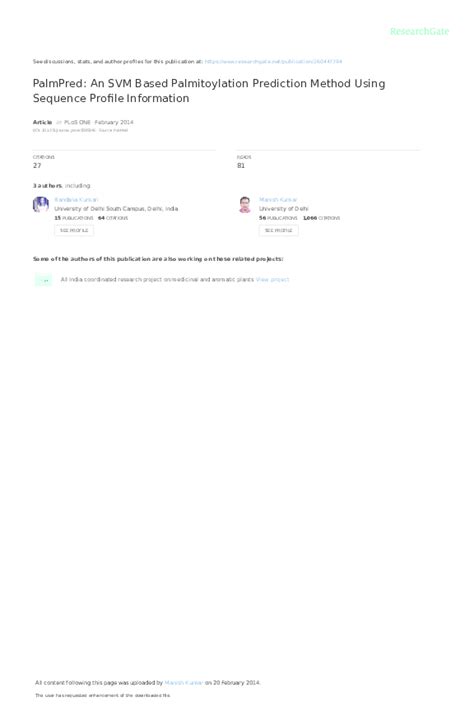Open the View project link
474x711 pixels.
click(272, 279)
